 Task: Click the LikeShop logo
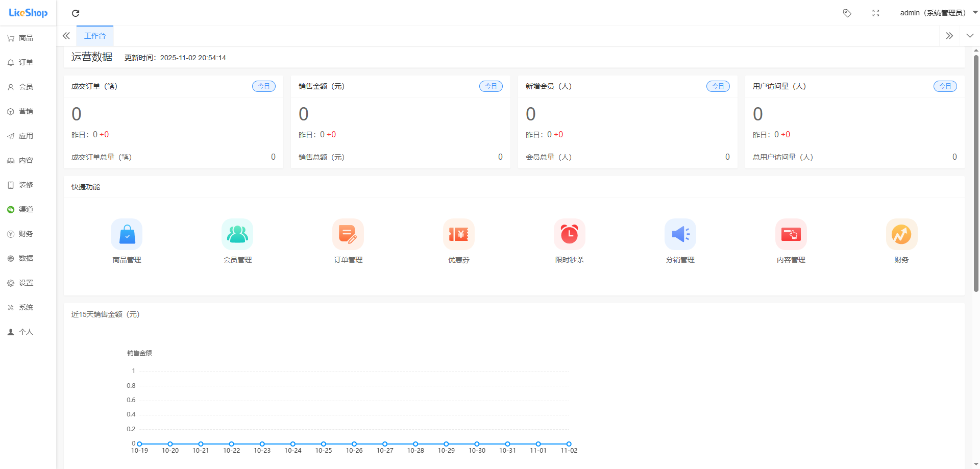pos(28,13)
